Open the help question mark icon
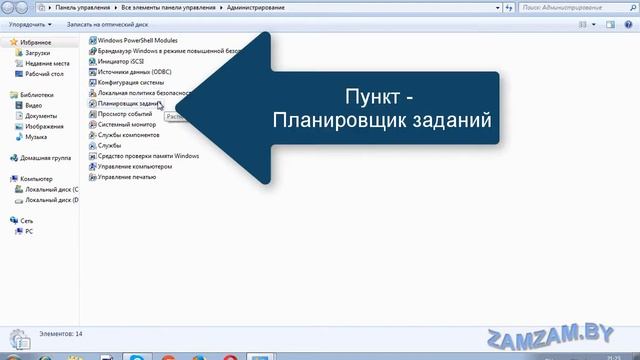The width and height of the screenshot is (640, 360). [628, 24]
